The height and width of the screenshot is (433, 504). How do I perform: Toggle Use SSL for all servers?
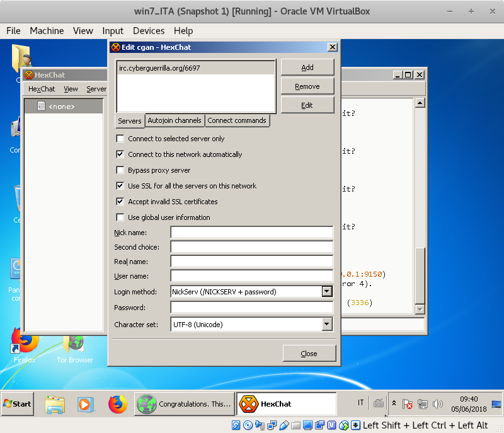(120, 186)
